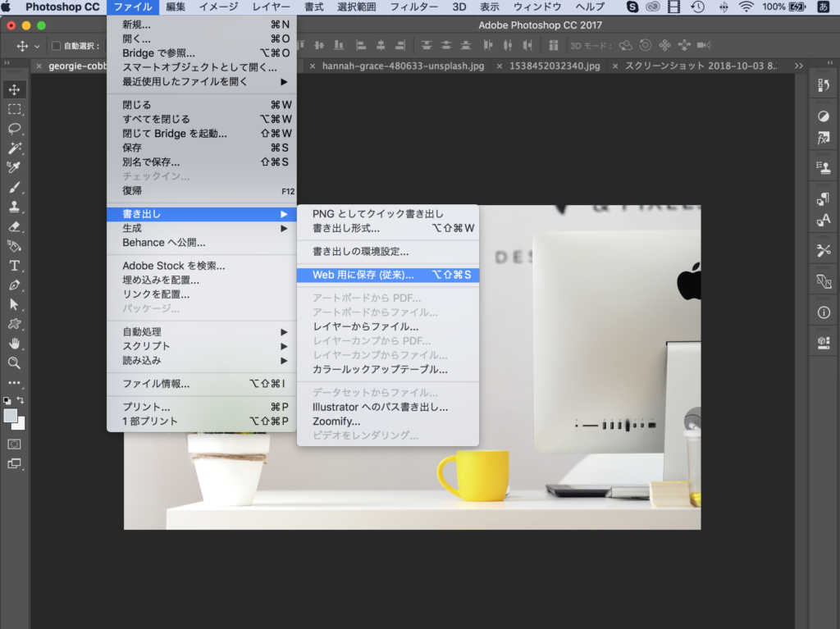Select the Custom Shape tool
The image size is (840, 629).
coord(15,324)
